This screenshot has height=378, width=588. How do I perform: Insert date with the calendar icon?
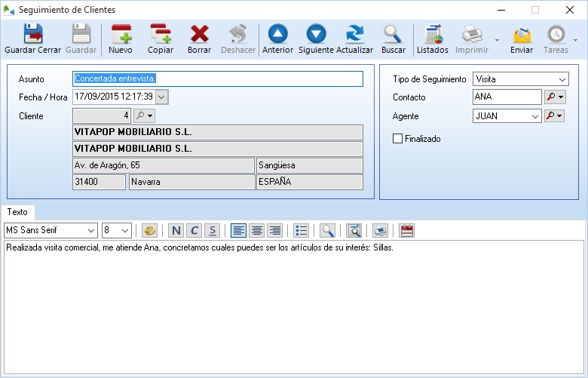[406, 230]
